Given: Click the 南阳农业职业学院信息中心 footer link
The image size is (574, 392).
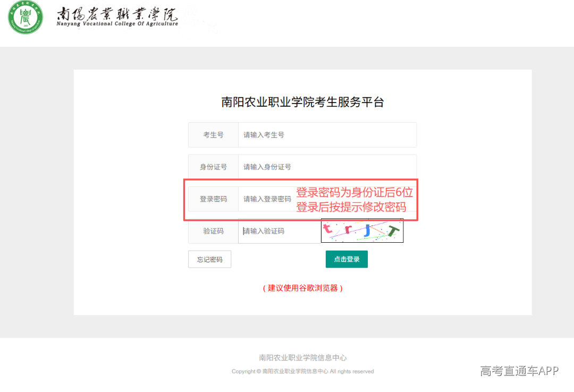Looking at the screenshot, I should click(302, 358).
